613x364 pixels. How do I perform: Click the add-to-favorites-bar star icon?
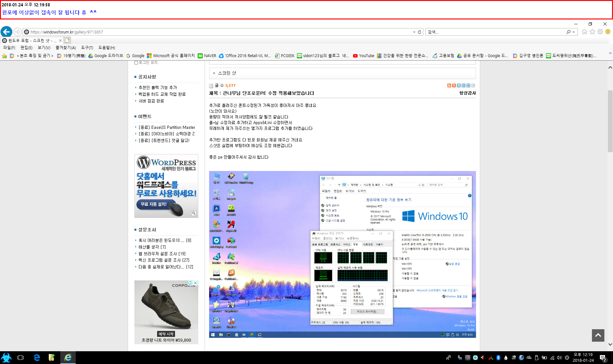pyautogui.click(x=4, y=56)
